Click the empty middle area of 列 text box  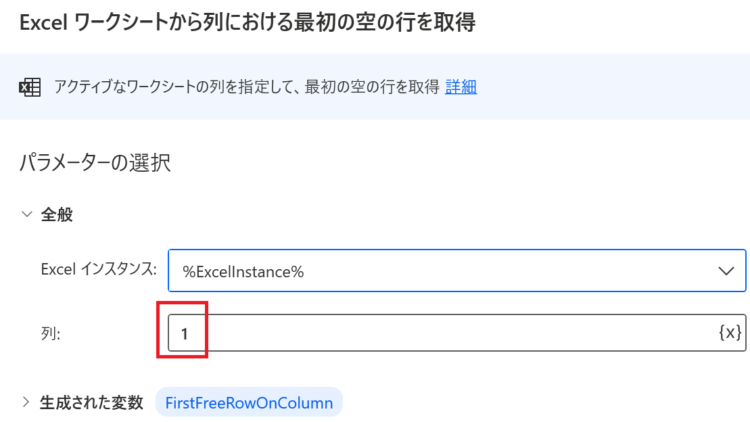click(454, 333)
